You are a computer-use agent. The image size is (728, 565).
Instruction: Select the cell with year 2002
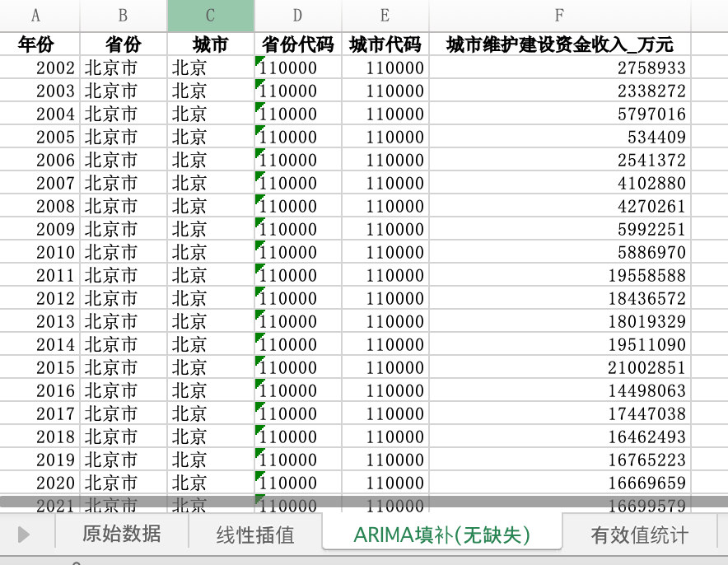(40, 68)
